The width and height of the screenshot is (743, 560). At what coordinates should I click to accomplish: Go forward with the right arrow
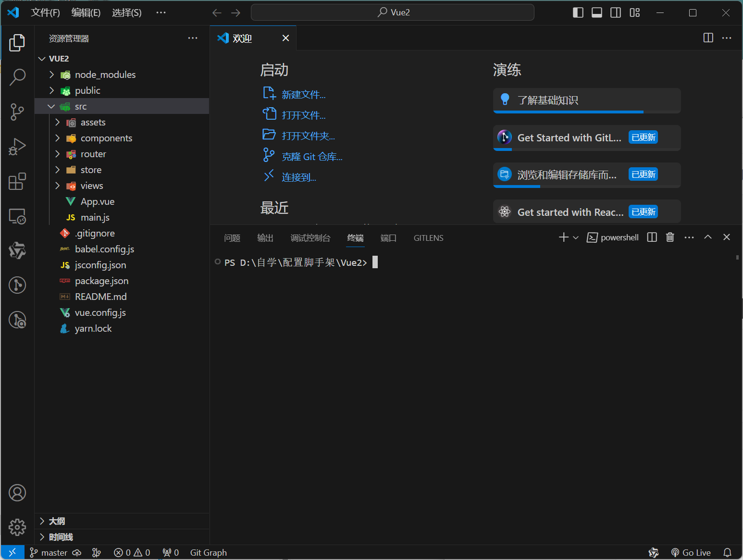235,12
